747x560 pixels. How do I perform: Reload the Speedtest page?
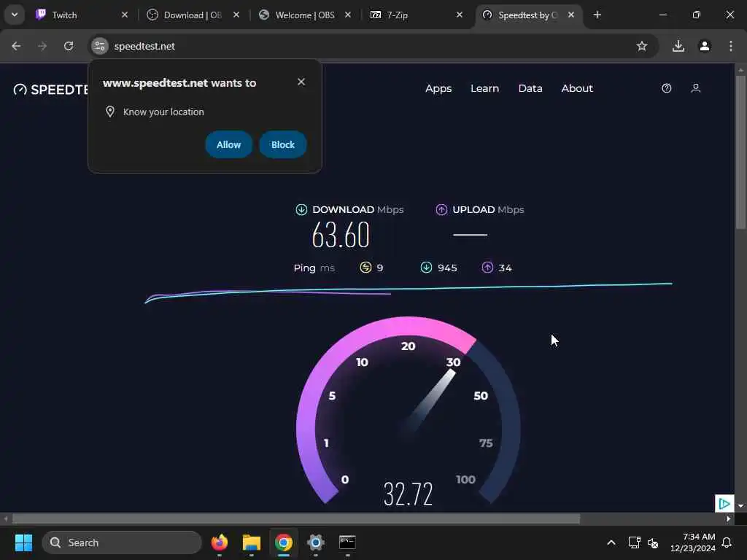[69, 46]
